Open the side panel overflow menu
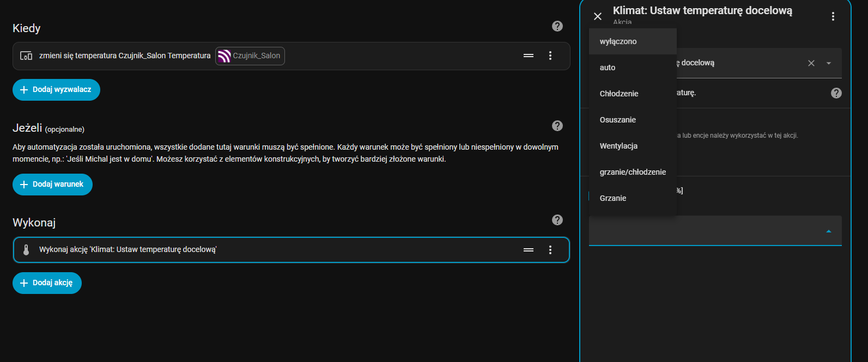 [x=833, y=16]
